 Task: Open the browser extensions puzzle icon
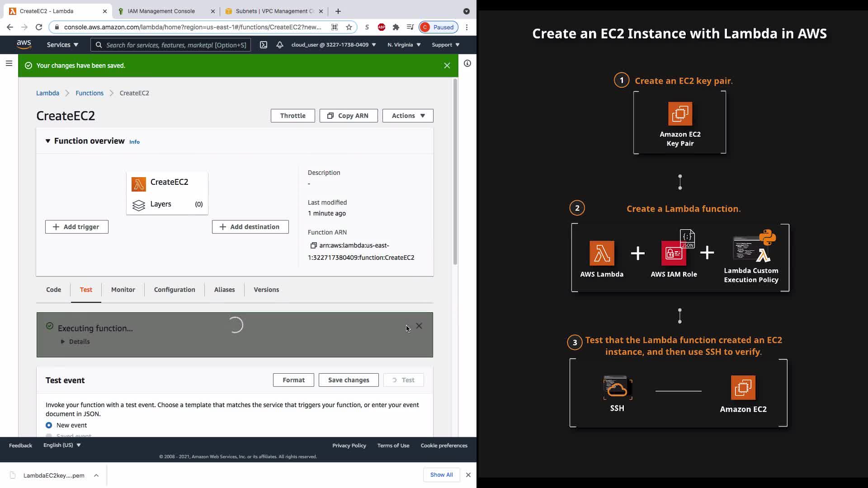396,27
